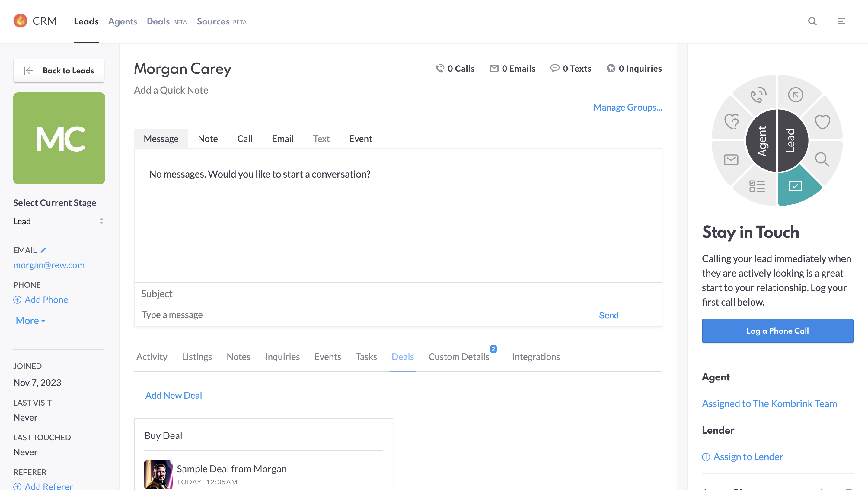Click the pencil icon next to EMAIL
The image size is (868, 491).
click(x=43, y=250)
